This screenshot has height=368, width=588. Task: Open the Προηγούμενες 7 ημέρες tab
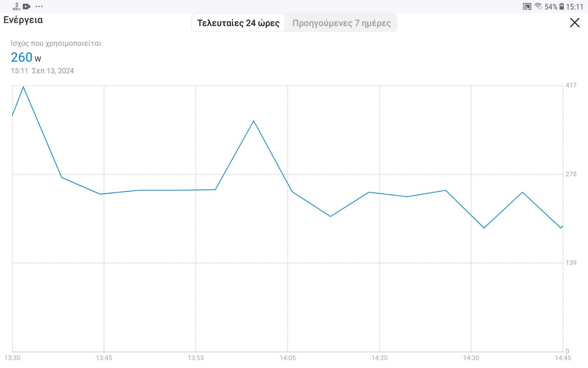[341, 23]
